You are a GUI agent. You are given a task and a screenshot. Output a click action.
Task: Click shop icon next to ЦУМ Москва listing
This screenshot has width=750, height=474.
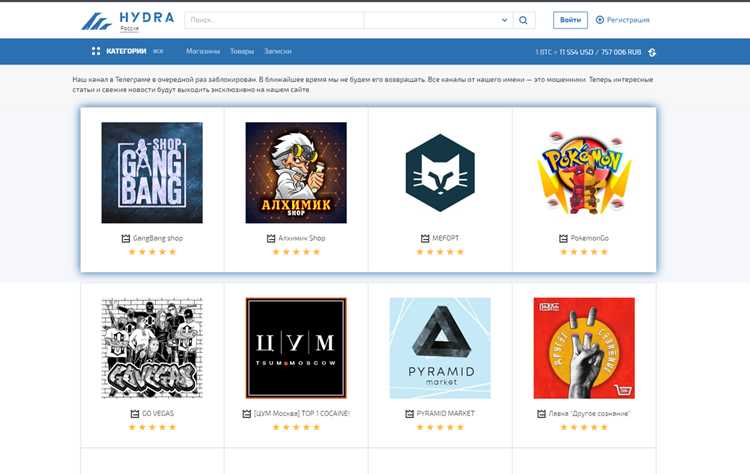[247, 414]
